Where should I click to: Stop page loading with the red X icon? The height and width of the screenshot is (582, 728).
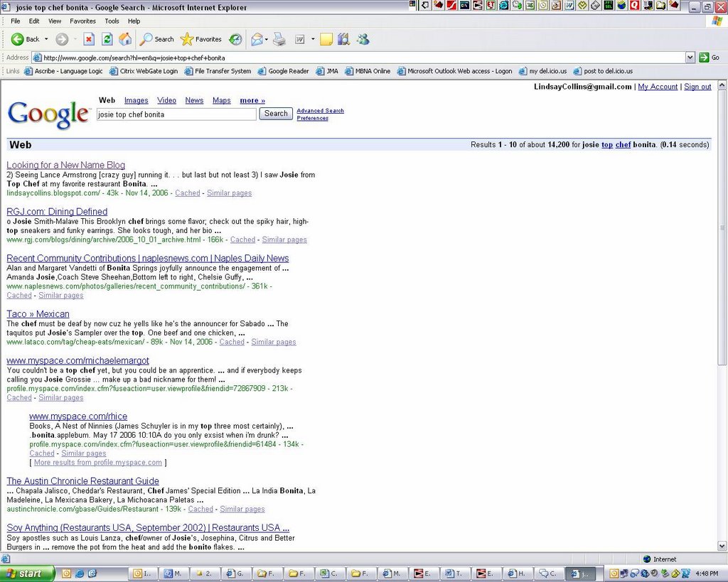[x=89, y=40]
